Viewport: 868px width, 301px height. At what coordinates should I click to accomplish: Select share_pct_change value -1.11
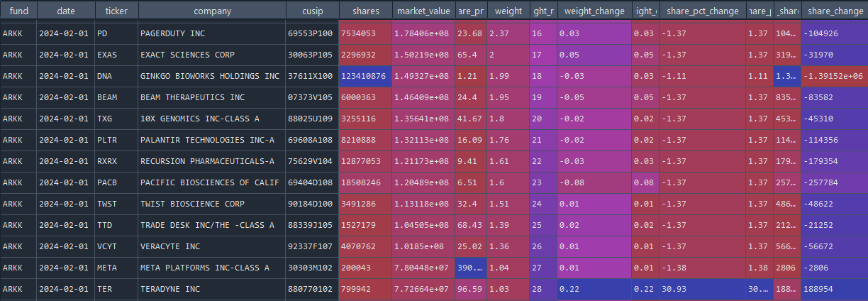tap(701, 76)
